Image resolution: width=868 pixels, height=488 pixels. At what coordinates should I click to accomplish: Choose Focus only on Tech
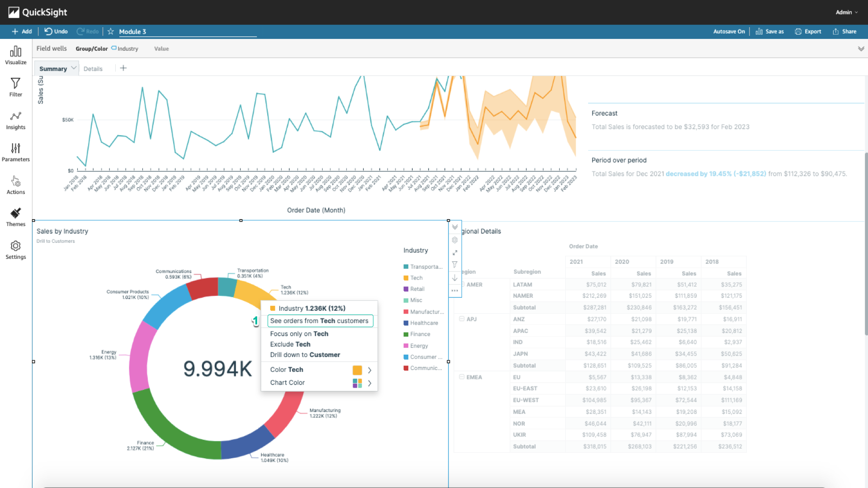pyautogui.click(x=299, y=334)
